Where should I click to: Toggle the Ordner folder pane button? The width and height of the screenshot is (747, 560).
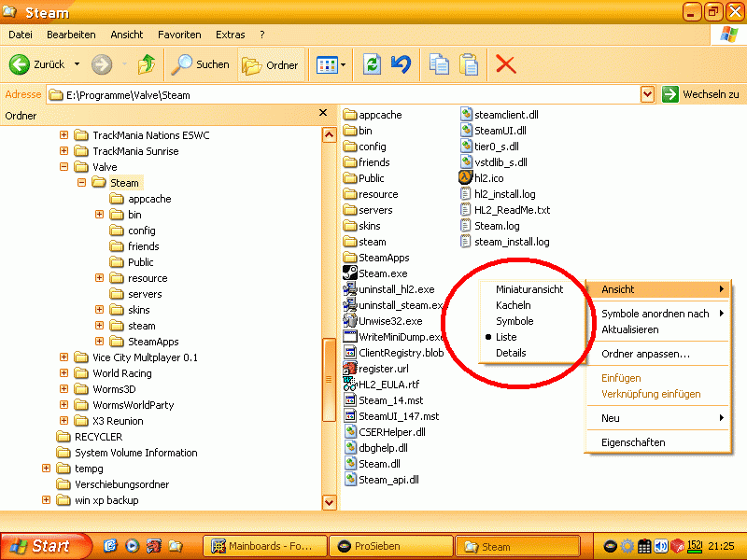pyautogui.click(x=271, y=64)
